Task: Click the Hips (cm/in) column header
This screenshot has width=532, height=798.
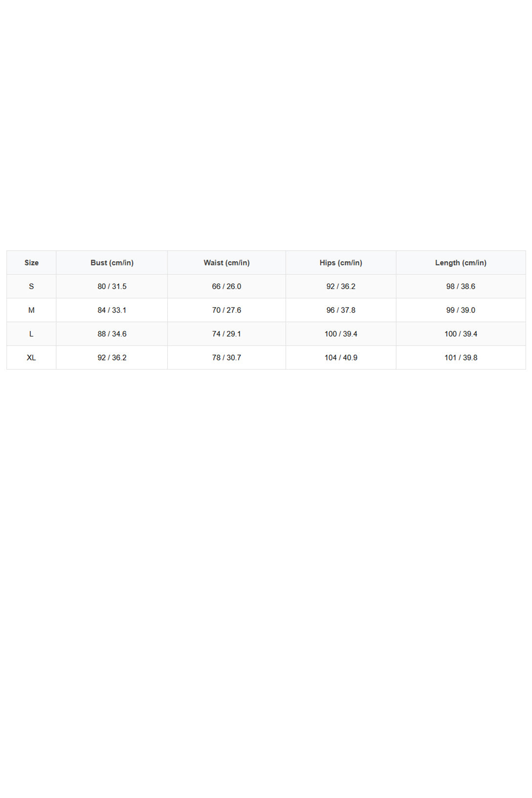Action: [341, 263]
